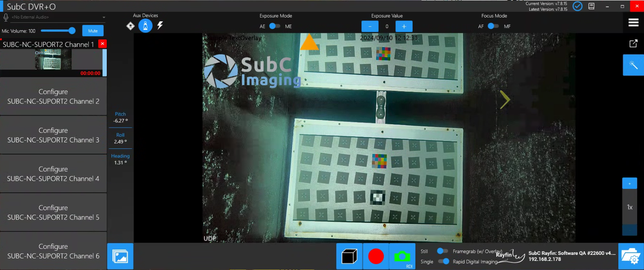Adjust the Mic Volume slider
644x270 pixels.
coord(72,31)
